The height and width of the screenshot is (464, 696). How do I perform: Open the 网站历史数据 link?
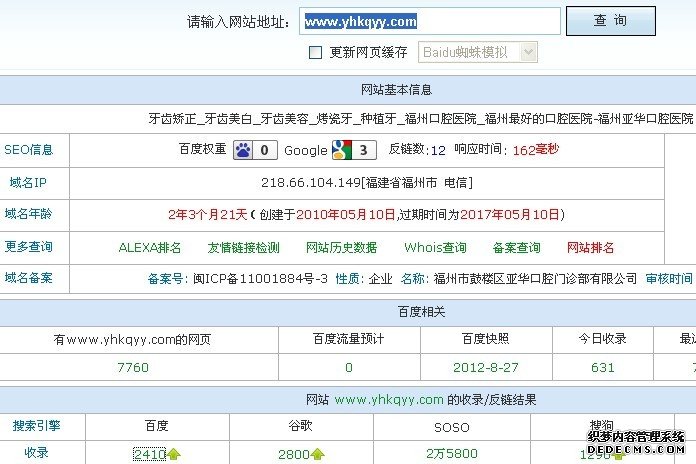[341, 247]
